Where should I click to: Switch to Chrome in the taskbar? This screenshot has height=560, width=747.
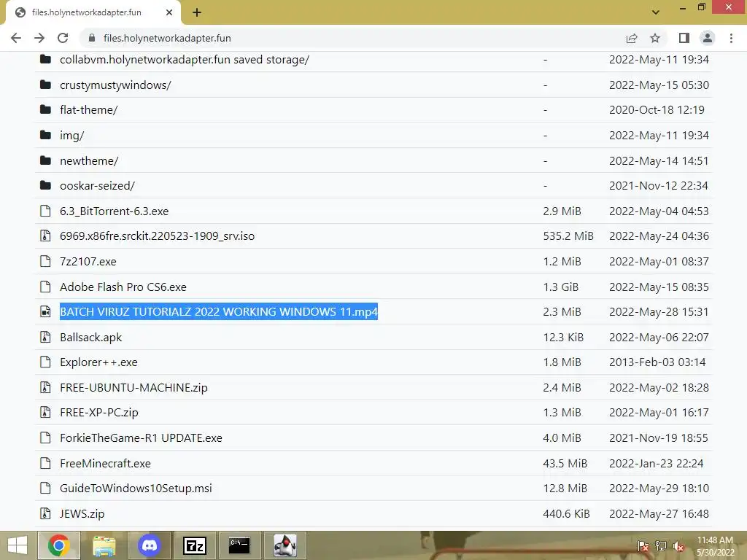click(58, 545)
